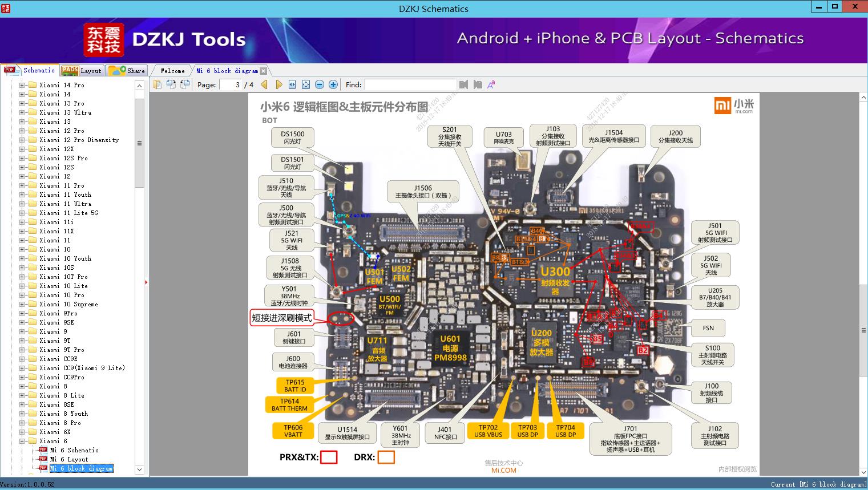This screenshot has width=868, height=490.
Task: Go to the previous page arrow
Action: click(264, 84)
